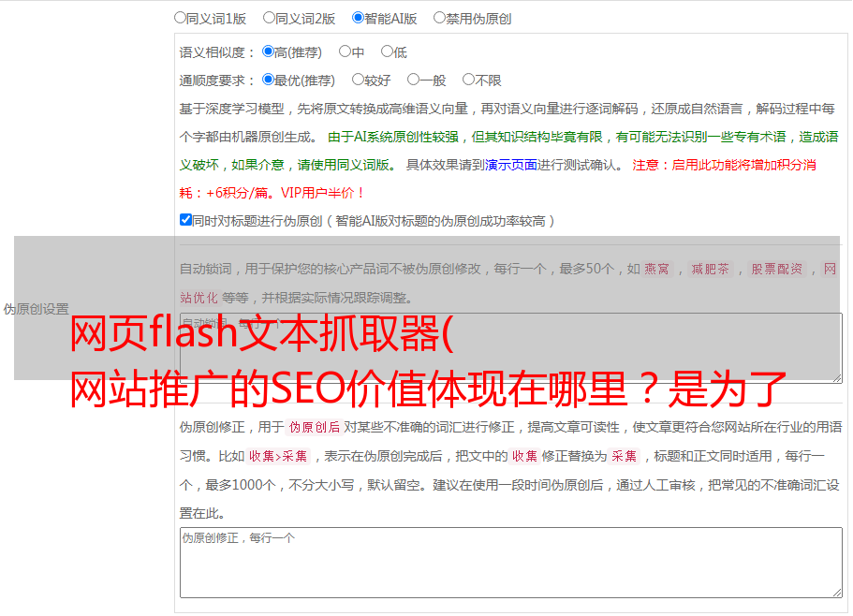Set 语义相似度 to 低
Viewport: 853px width, 616px height.
(387, 51)
